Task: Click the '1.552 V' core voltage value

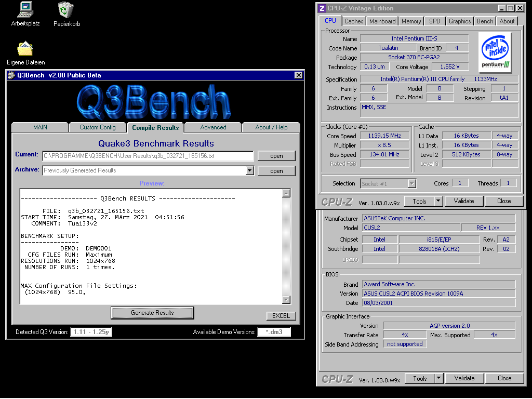Action: [450, 66]
